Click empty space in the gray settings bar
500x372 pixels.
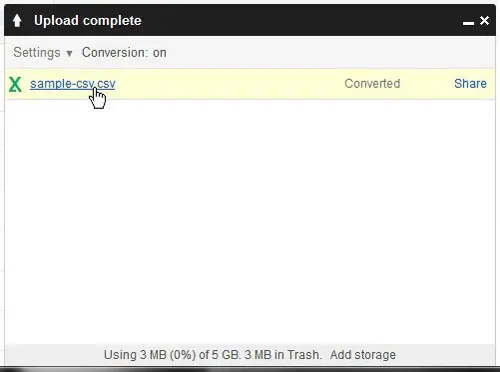click(330, 53)
